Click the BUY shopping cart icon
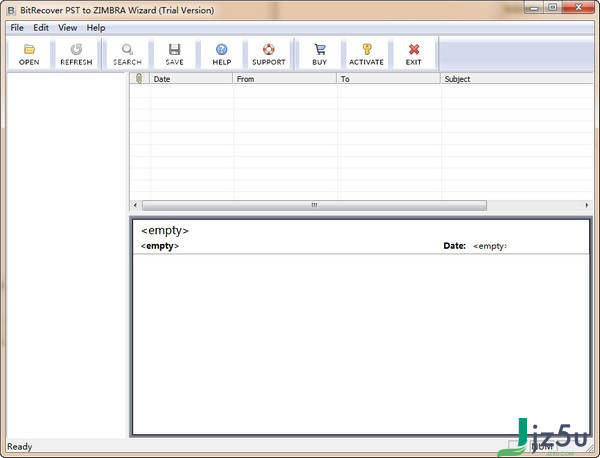Viewport: 600px width, 458px height. pos(320,54)
